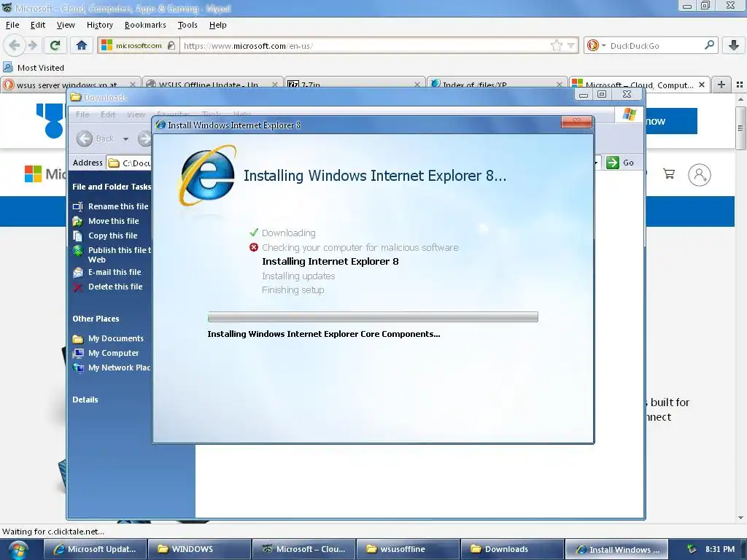
Task: Click the site identity padlock icon
Action: [x=171, y=45]
